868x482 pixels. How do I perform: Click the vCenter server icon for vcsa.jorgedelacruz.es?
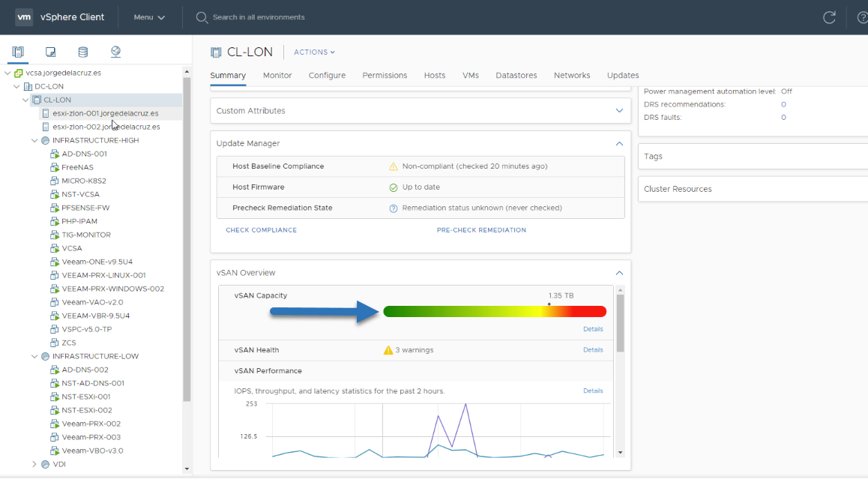pos(18,73)
